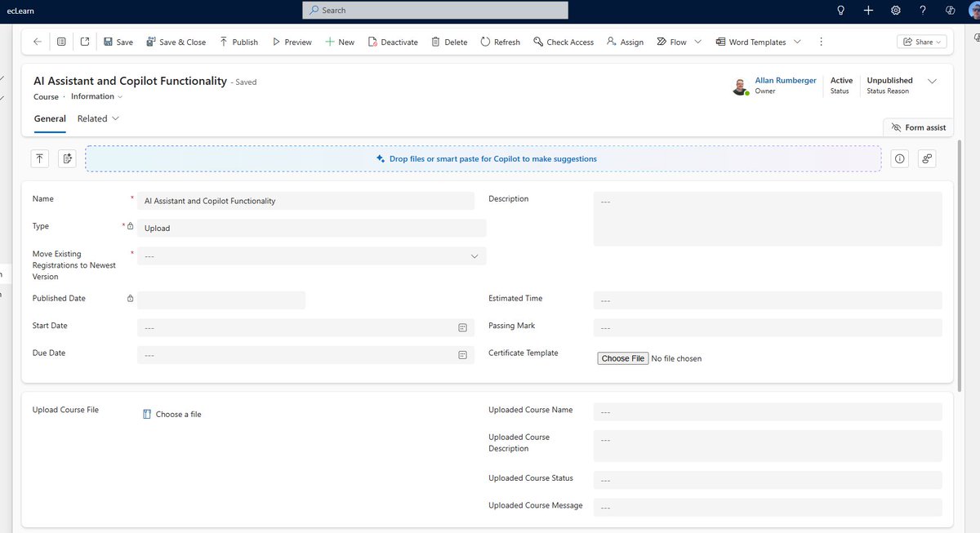Click the Description text area
Viewport: 980px width, 533px height.
768,219
